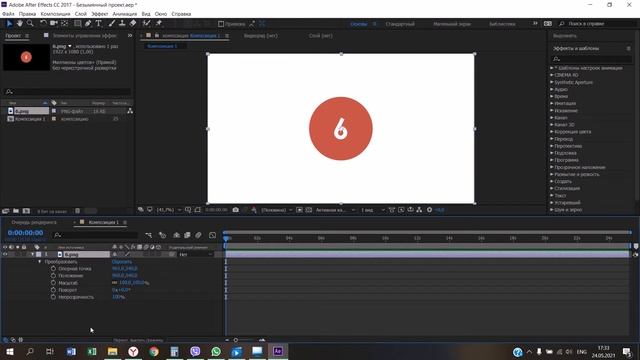The image size is (640, 360).
Task: Toggle the shy layers switch in timeline
Action: point(176,235)
